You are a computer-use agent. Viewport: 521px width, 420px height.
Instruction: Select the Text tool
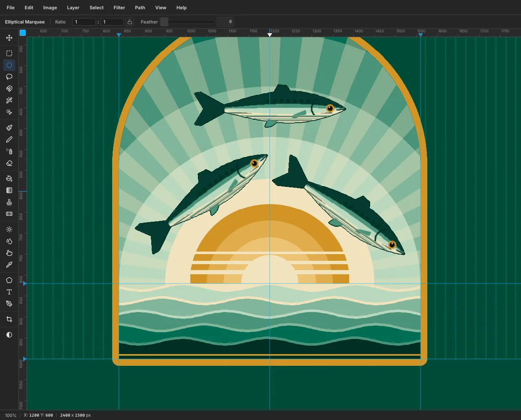[x=9, y=292]
